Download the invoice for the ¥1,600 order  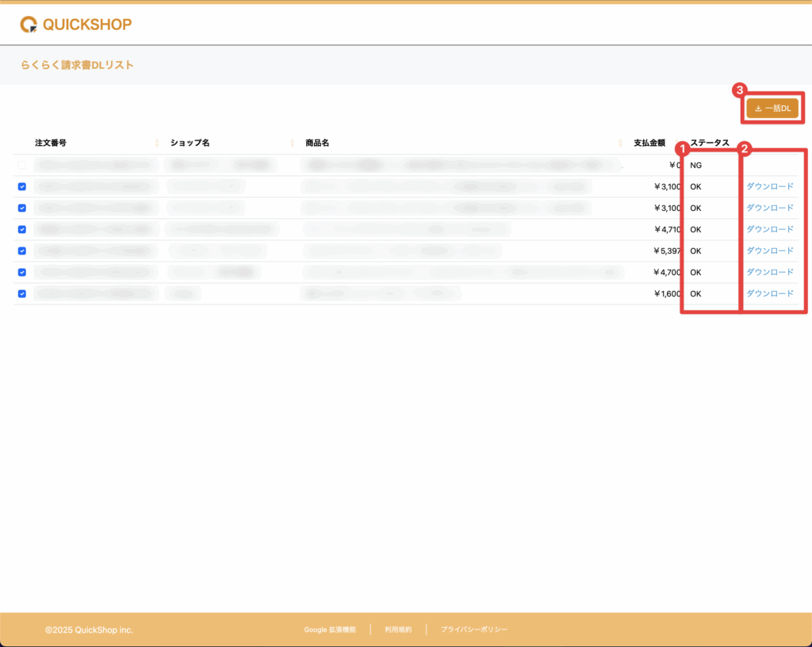(769, 293)
